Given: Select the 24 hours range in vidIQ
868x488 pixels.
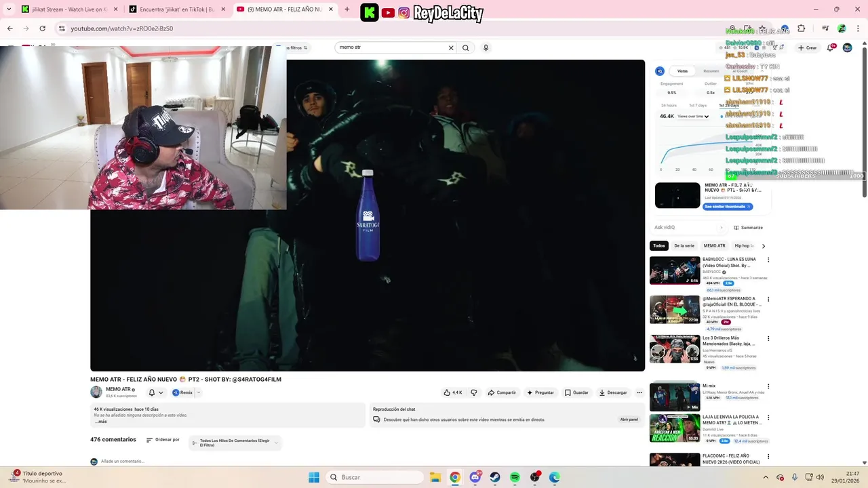Looking at the screenshot, I should tap(669, 105).
